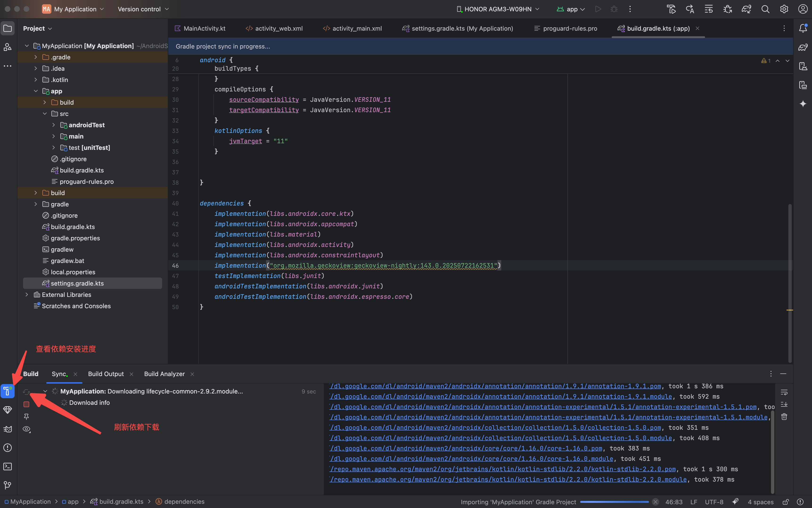This screenshot has width=812, height=508.
Task: Open the Build tool window hammer icon
Action: [x=7, y=391]
